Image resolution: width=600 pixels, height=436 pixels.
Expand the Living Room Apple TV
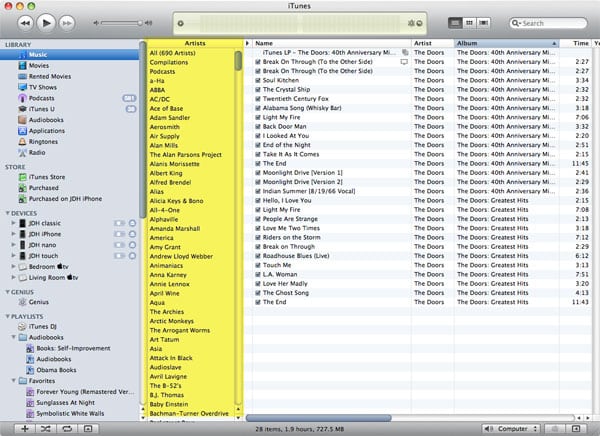tap(13, 277)
